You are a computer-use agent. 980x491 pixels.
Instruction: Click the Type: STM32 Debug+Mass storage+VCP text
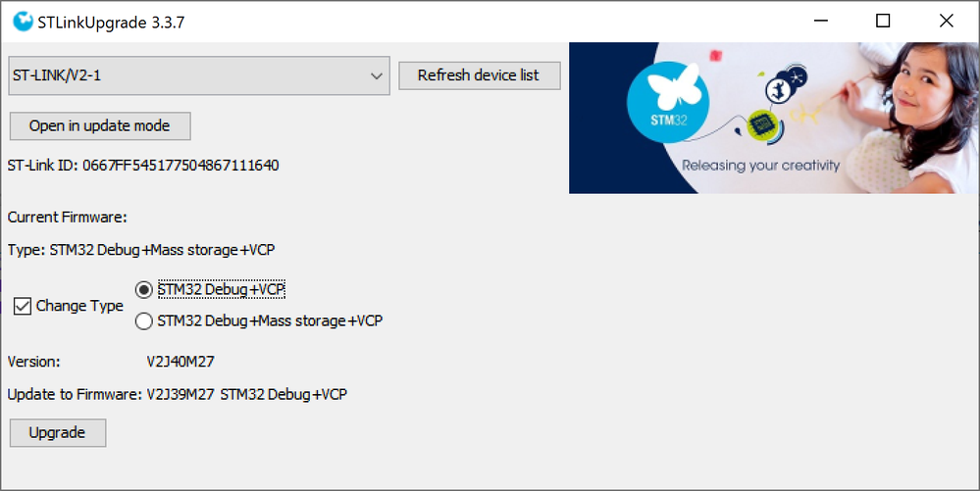tap(141, 250)
